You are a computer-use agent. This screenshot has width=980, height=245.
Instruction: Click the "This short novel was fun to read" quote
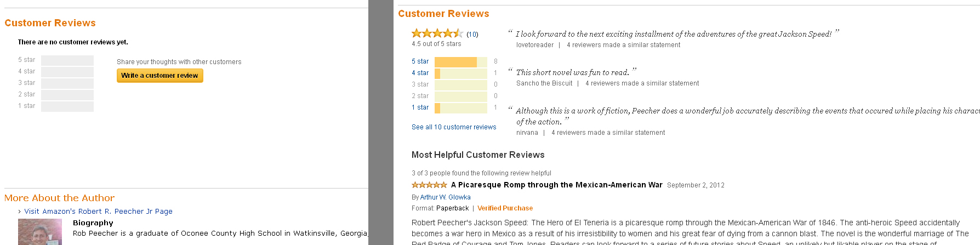572,72
